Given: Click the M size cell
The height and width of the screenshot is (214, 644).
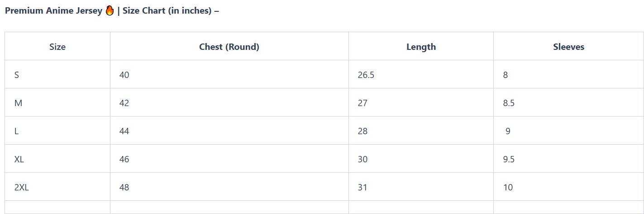Looking at the screenshot, I should click(18, 103).
